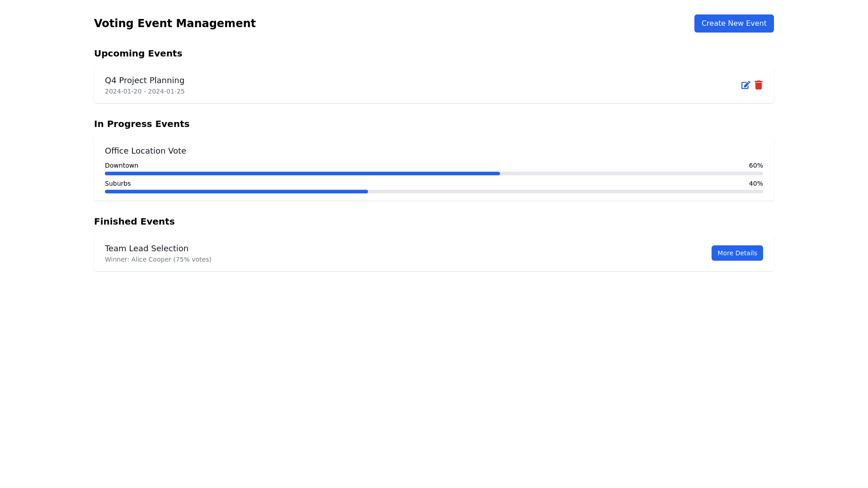Image resolution: width=868 pixels, height=488 pixels.
Task: Open More Details for Team Lead Selection
Action: tap(737, 253)
